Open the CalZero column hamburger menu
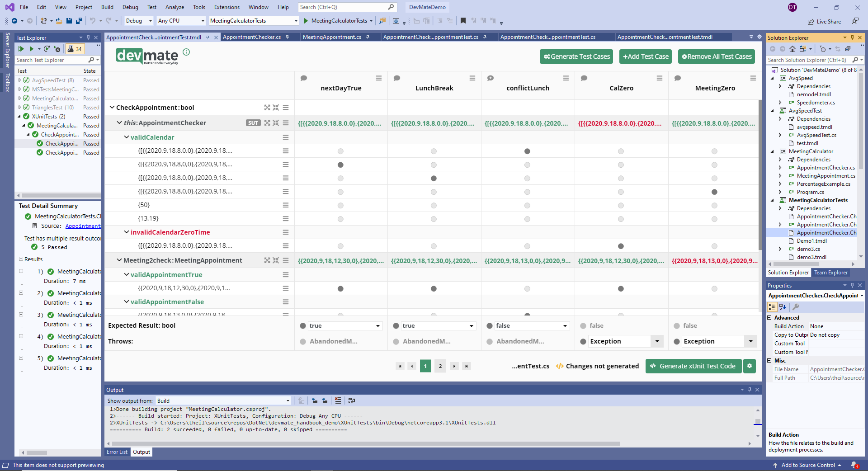Image resolution: width=868 pixels, height=471 pixels. 659,78
